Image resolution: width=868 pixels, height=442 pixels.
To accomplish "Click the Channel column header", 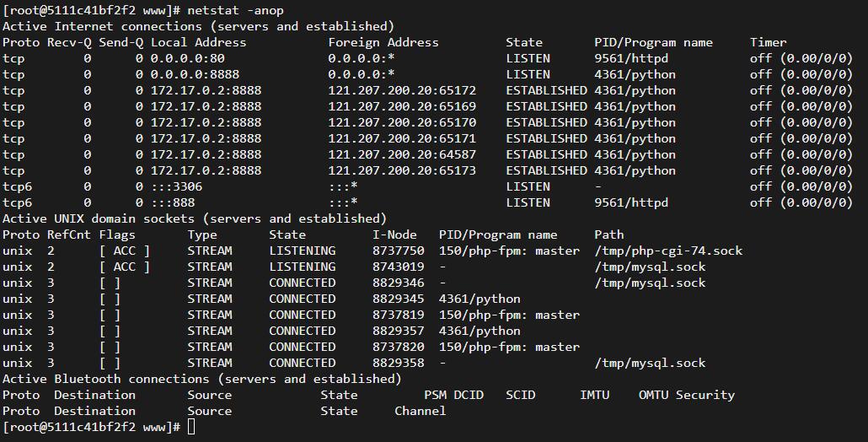I will 421,411.
